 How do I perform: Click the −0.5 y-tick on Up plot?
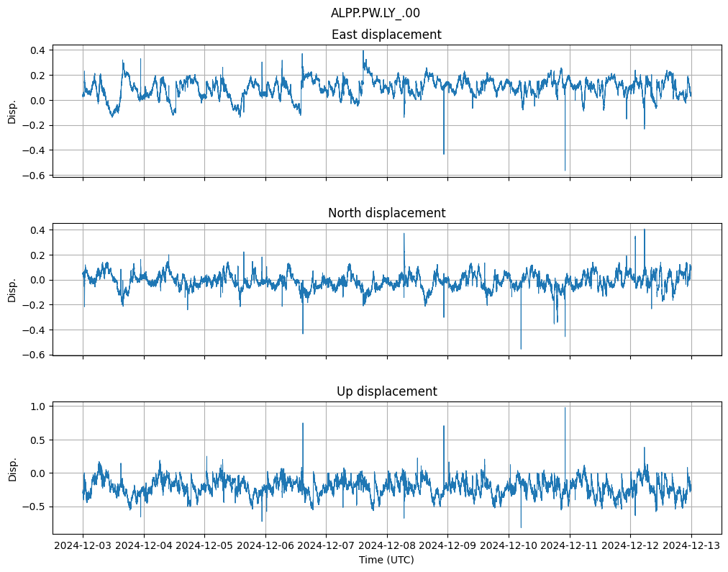[x=35, y=507]
